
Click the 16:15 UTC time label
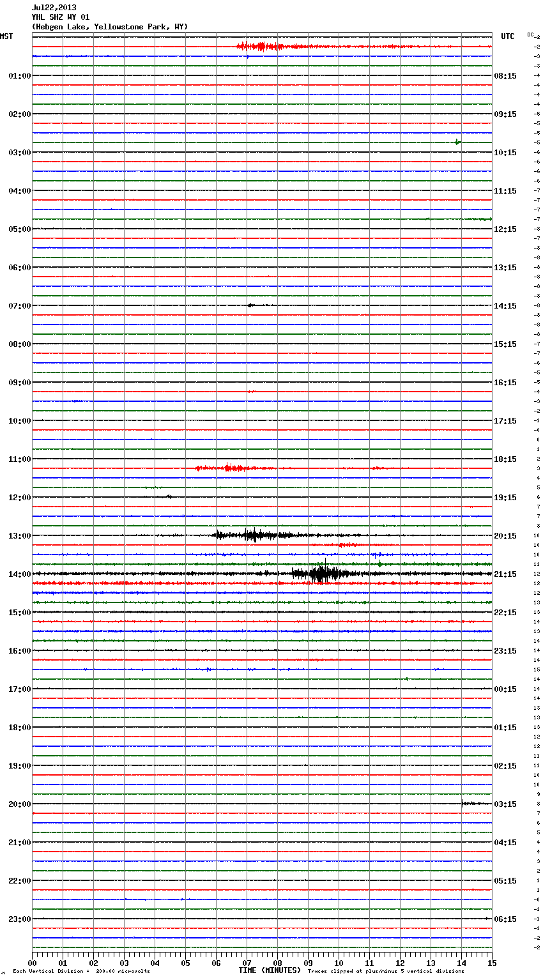[505, 383]
